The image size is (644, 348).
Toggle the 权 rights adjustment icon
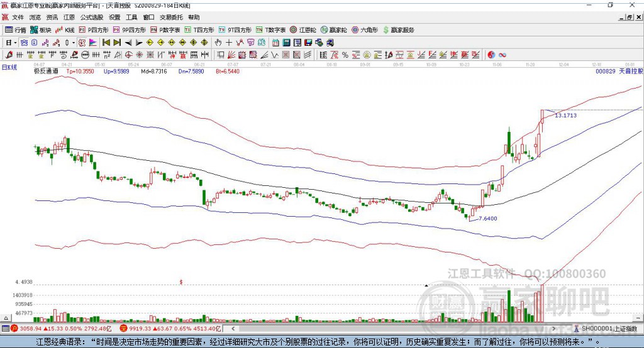[82, 42]
